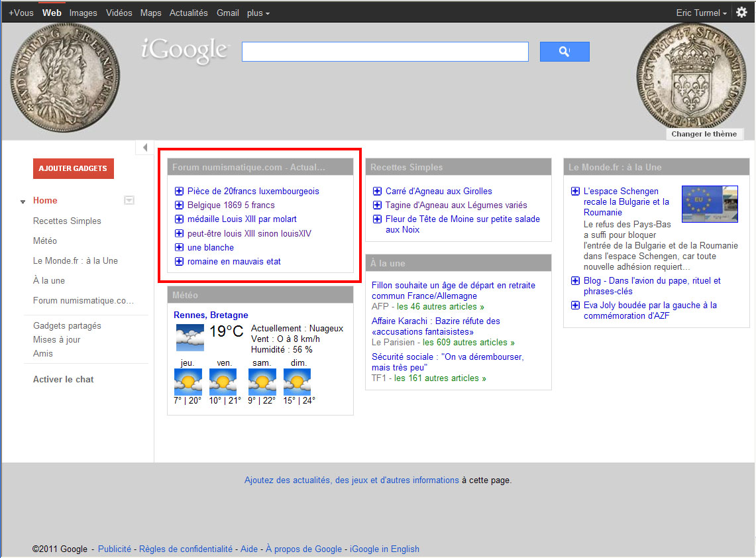
Task: Click Activer le chat
Action: (x=63, y=379)
